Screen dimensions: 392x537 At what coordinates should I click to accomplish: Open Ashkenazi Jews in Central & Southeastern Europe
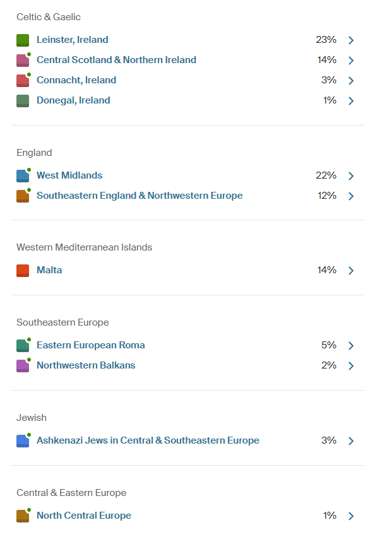[148, 440]
